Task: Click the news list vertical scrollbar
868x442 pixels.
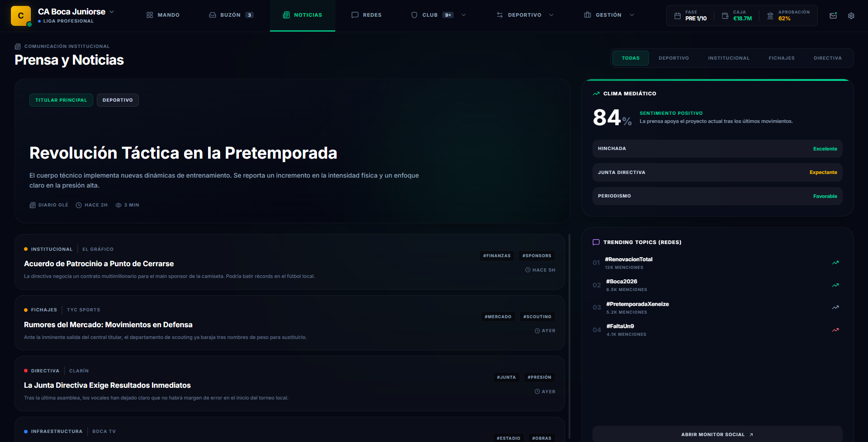Action: (x=569, y=336)
